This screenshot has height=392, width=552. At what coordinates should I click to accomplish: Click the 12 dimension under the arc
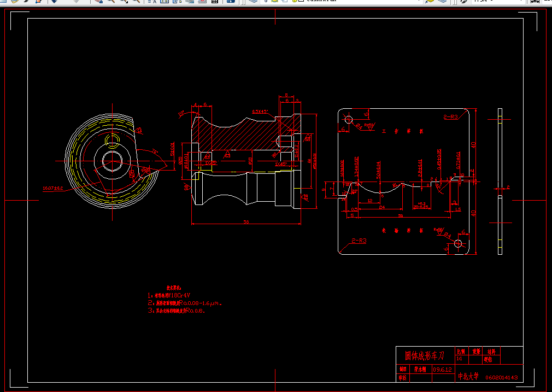point(369,201)
